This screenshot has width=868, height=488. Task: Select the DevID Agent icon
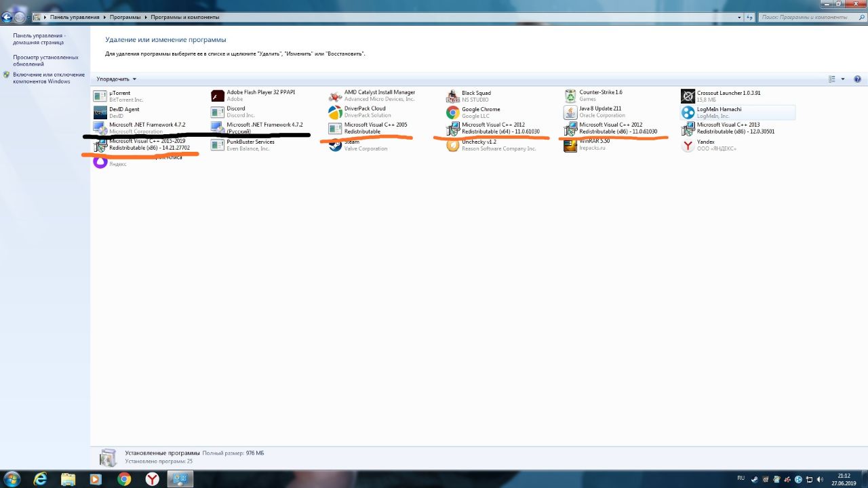tap(100, 113)
